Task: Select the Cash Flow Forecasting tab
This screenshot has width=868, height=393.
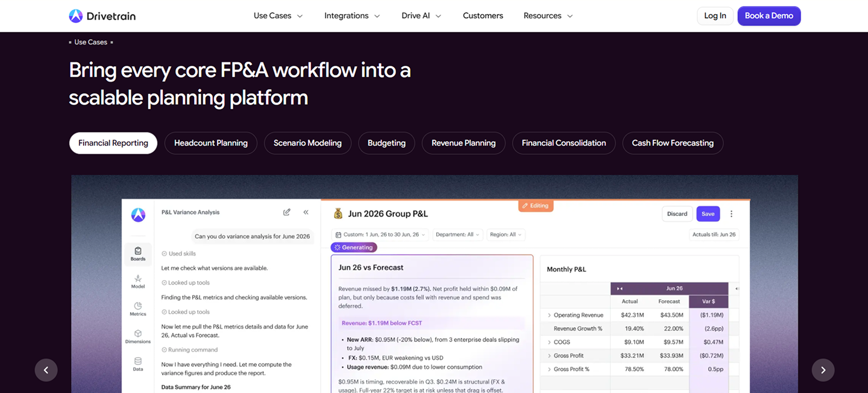Action: [673, 143]
